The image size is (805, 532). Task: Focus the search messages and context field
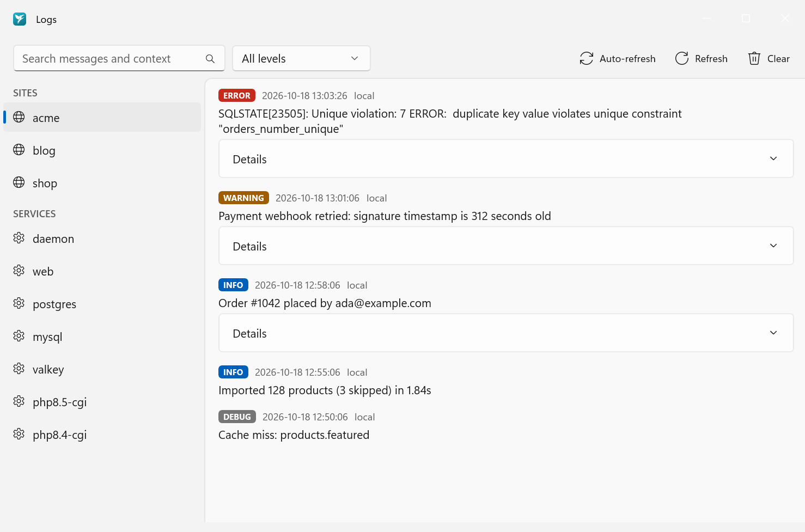click(x=119, y=58)
